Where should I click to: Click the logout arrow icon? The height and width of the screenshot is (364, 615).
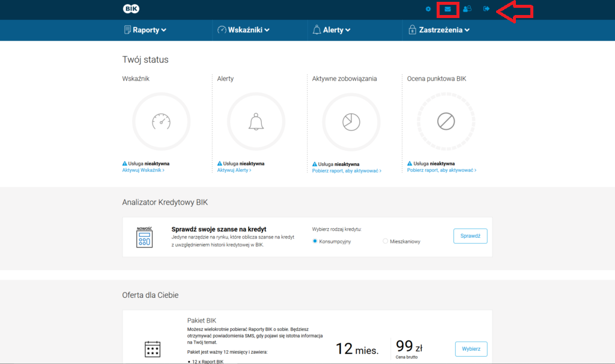486,8
